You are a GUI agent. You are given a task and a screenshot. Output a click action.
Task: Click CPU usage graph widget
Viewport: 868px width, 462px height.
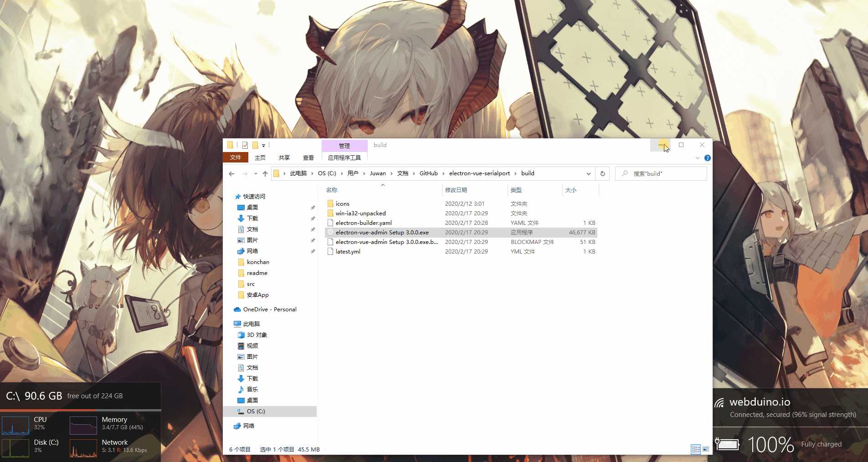click(x=15, y=425)
